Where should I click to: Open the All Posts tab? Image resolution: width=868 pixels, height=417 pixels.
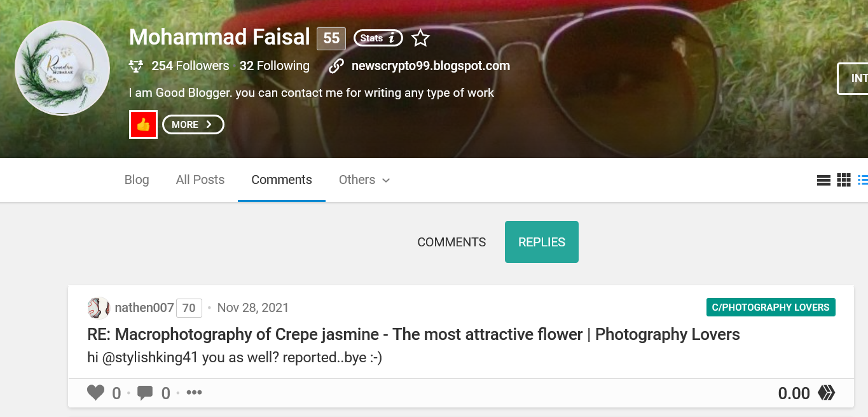pos(200,180)
